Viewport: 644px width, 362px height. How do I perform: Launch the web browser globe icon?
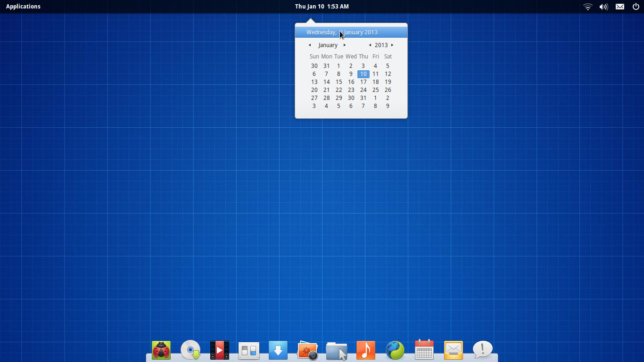tap(395, 350)
